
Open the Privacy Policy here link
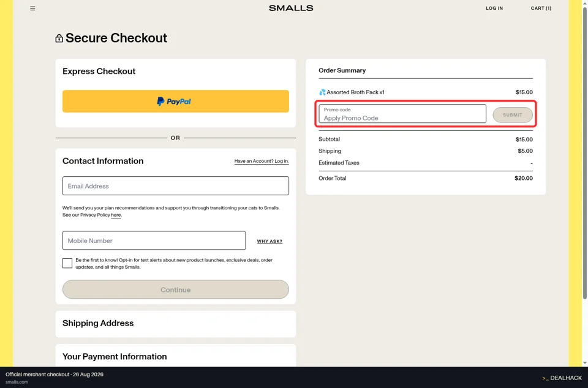click(x=116, y=215)
